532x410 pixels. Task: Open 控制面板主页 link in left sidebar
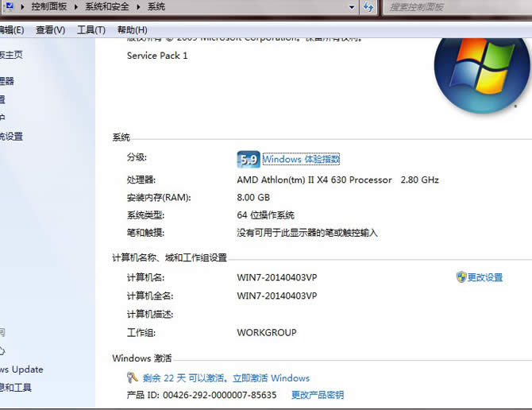(x=11, y=55)
